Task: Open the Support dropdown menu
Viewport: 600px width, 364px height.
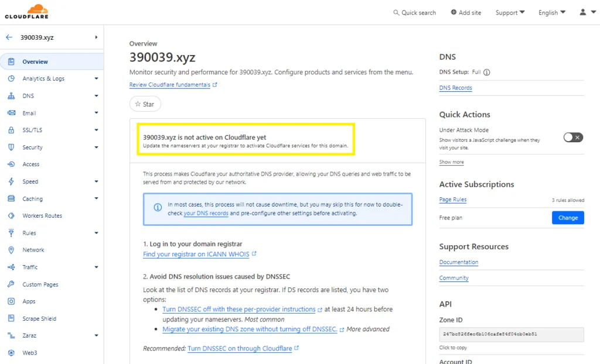Action: [x=510, y=13]
